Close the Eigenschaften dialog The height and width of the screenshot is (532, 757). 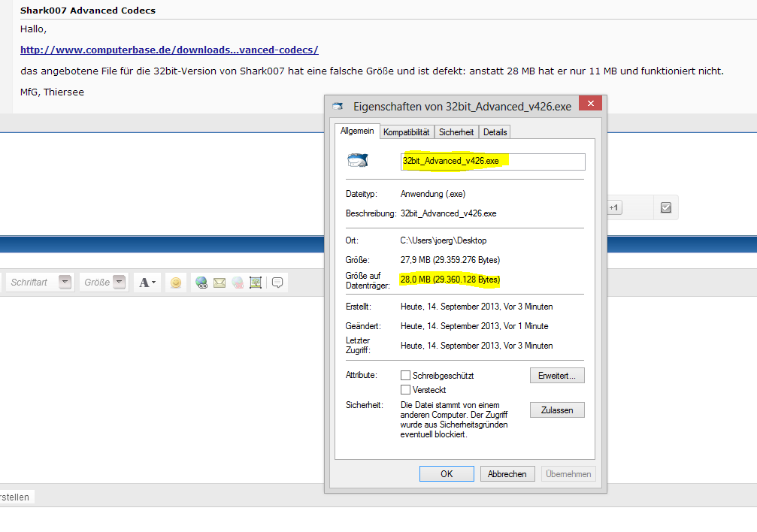coord(590,103)
